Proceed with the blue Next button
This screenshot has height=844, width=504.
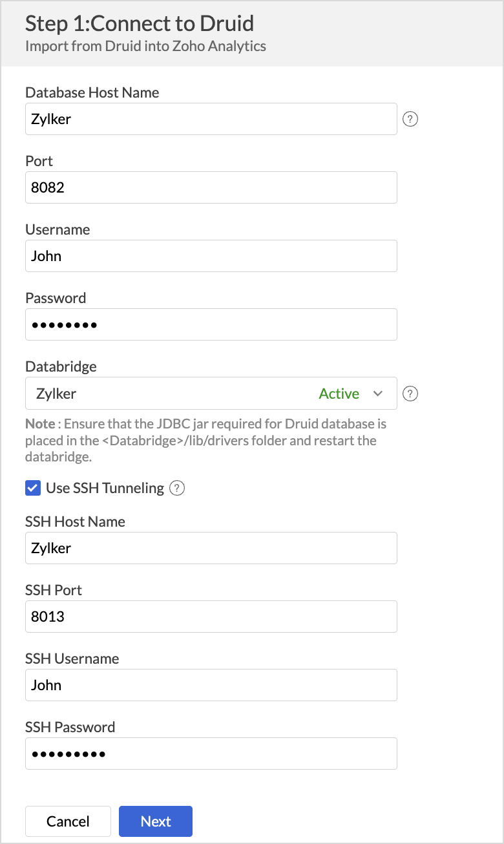coord(156,821)
